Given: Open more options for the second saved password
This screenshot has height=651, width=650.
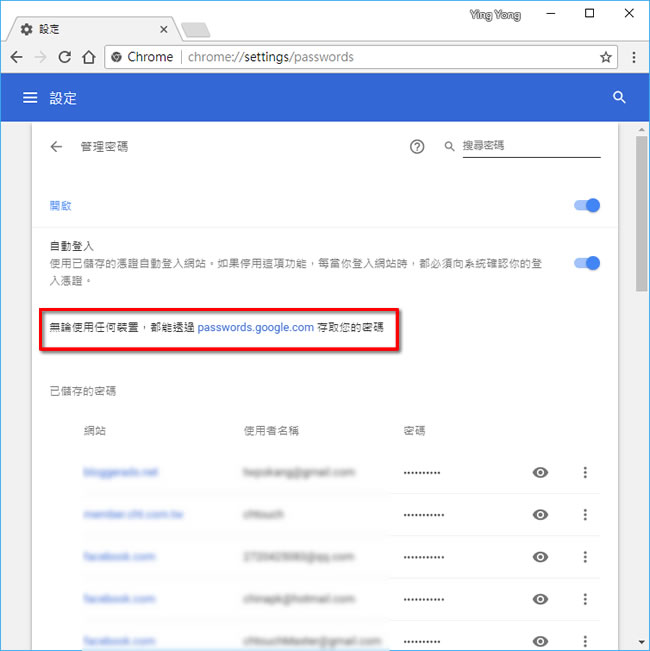Looking at the screenshot, I should tap(585, 515).
